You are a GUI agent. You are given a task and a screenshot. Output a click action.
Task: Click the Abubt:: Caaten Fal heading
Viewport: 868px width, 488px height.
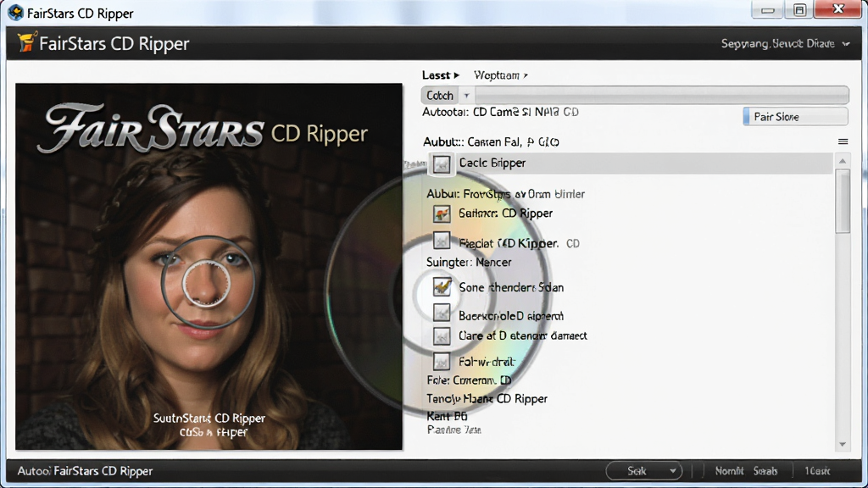click(x=491, y=142)
